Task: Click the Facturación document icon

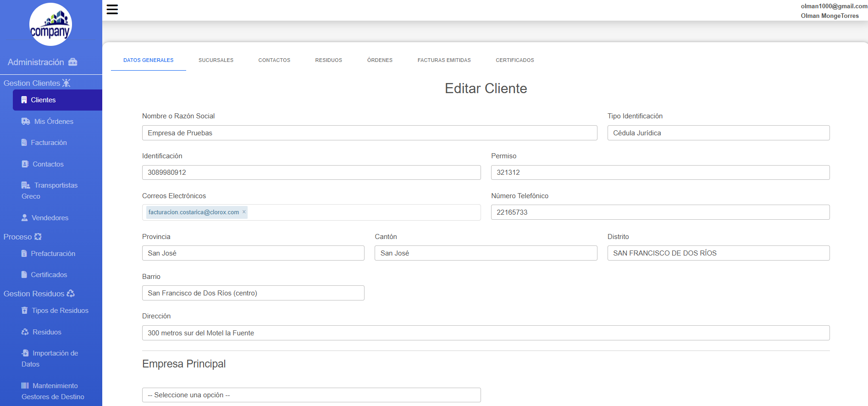Action: [x=24, y=143]
